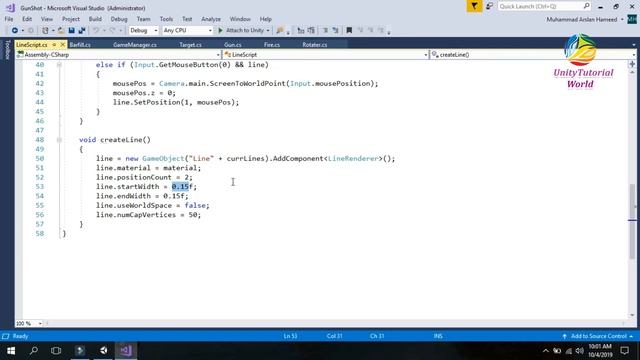Switch to the Target.cs tab

click(190, 45)
